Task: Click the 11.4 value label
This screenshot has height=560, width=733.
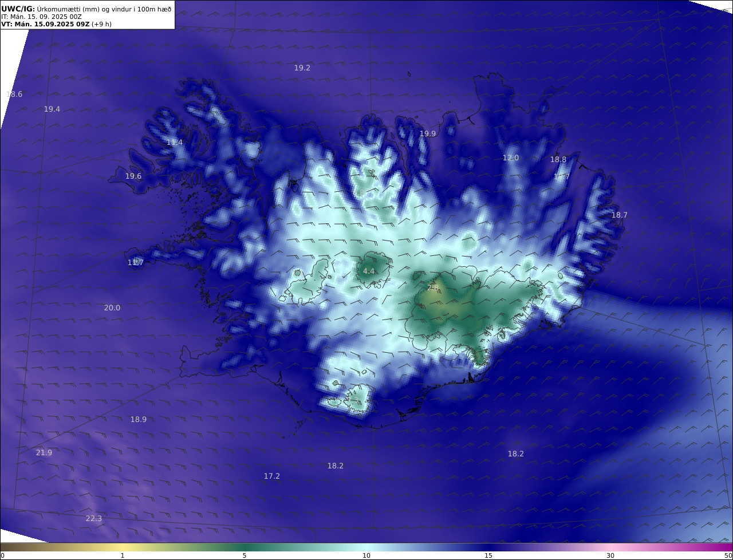Action: pyautogui.click(x=175, y=142)
